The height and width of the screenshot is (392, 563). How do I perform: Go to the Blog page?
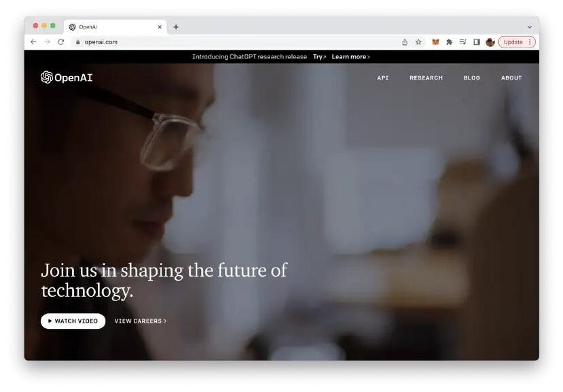tap(472, 78)
